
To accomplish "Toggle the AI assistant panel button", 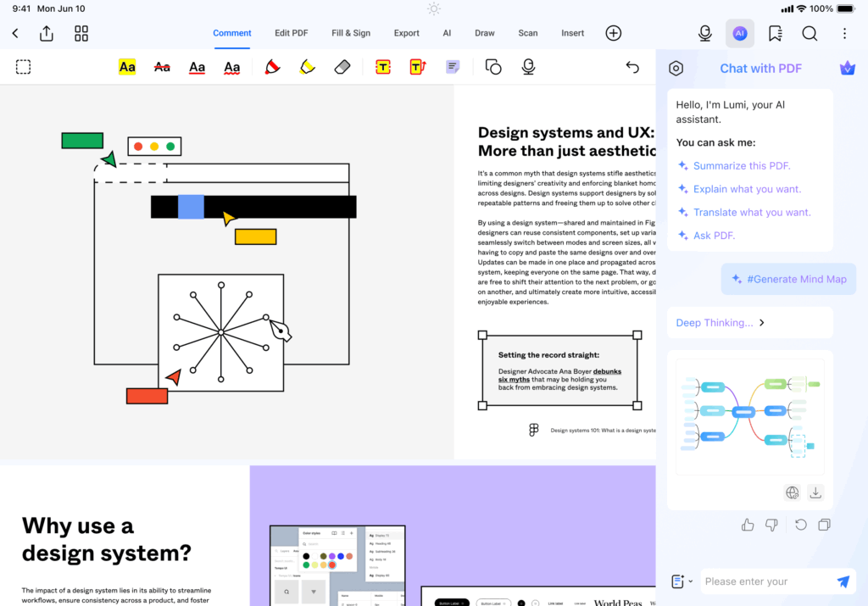I will (739, 33).
